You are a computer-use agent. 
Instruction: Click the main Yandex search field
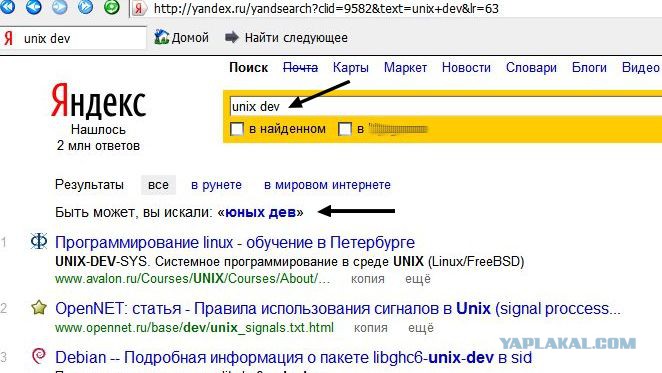point(445,106)
